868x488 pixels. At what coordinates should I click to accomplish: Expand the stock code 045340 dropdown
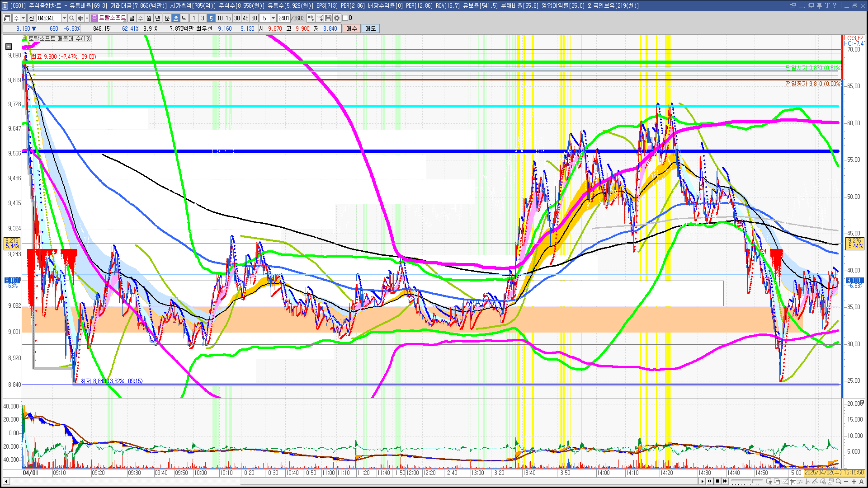[x=64, y=18]
